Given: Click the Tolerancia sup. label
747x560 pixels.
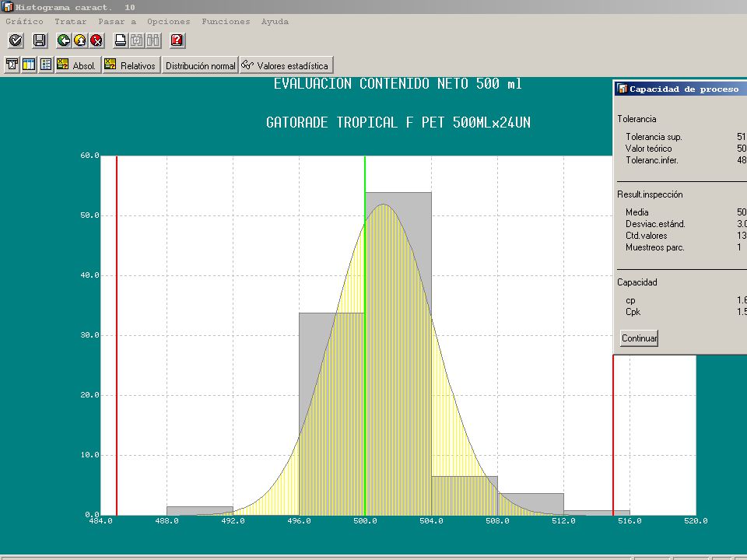Looking at the screenshot, I should click(654, 137).
